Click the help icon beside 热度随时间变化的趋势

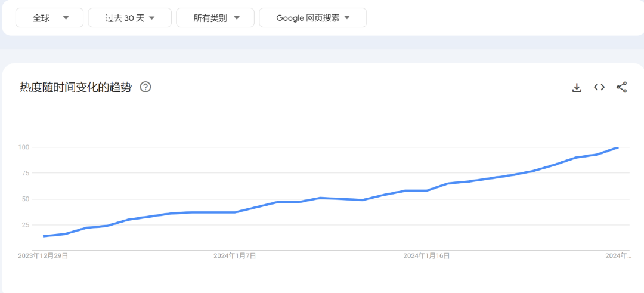point(145,87)
